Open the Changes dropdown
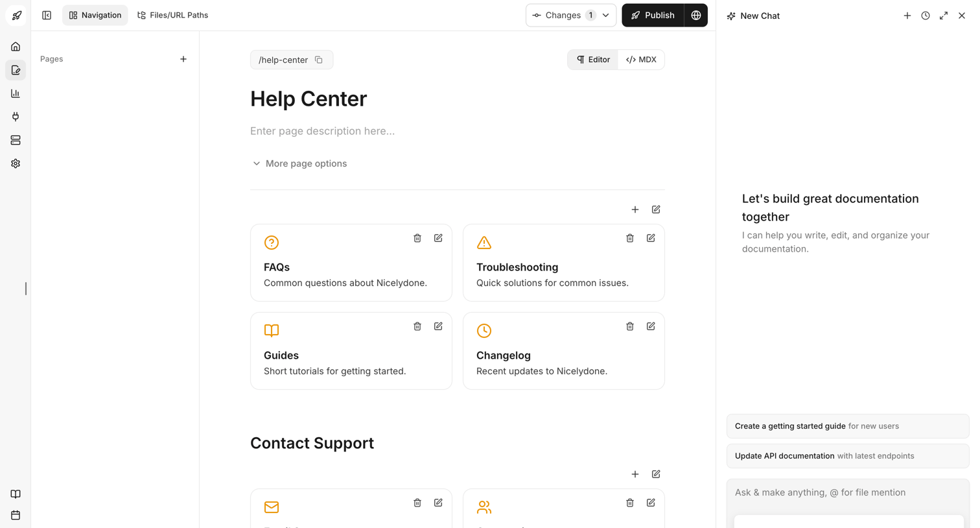The image size is (980, 528). [571, 15]
